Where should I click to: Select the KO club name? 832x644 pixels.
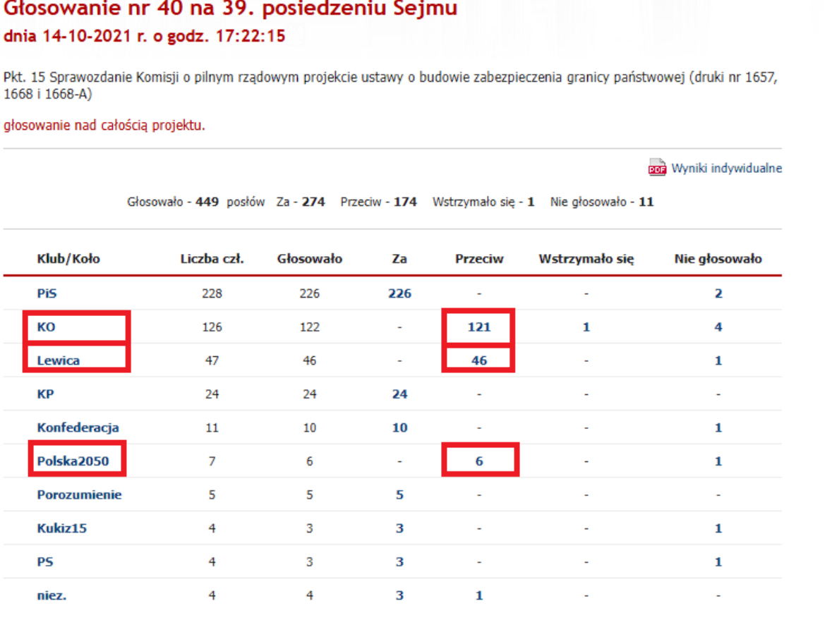click(45, 327)
